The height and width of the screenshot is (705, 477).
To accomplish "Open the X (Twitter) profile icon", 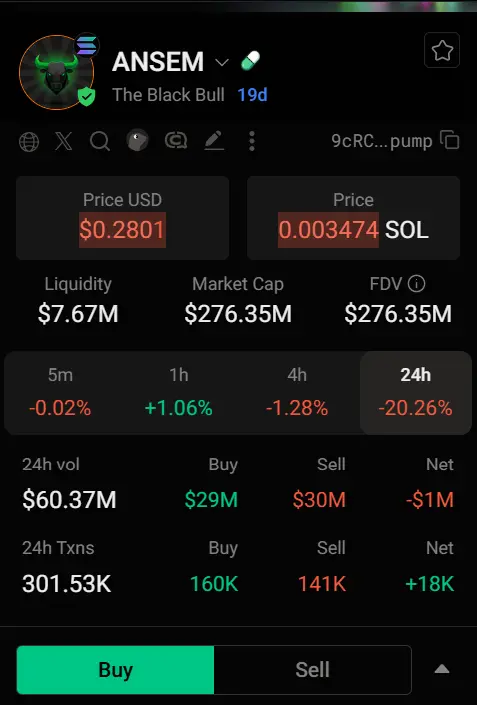I will (x=63, y=141).
